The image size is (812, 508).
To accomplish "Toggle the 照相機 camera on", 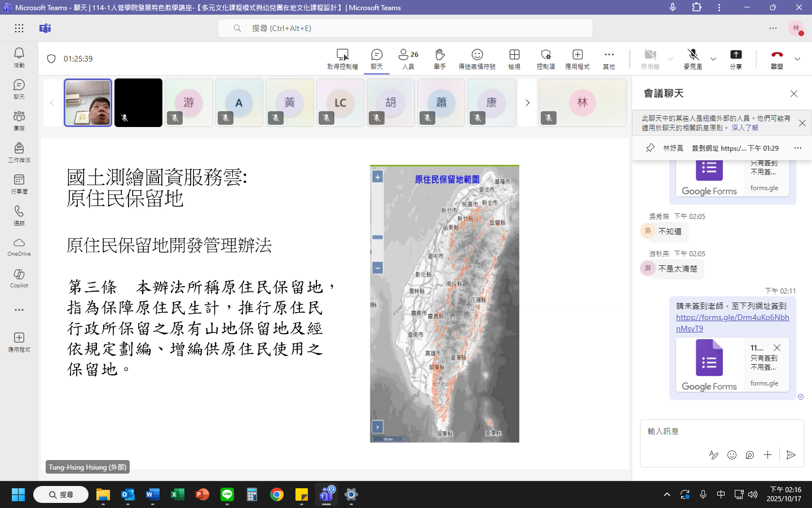I will (x=650, y=58).
